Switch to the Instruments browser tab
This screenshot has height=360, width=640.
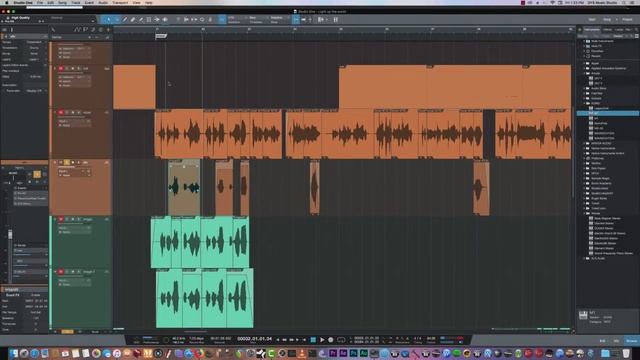592,29
